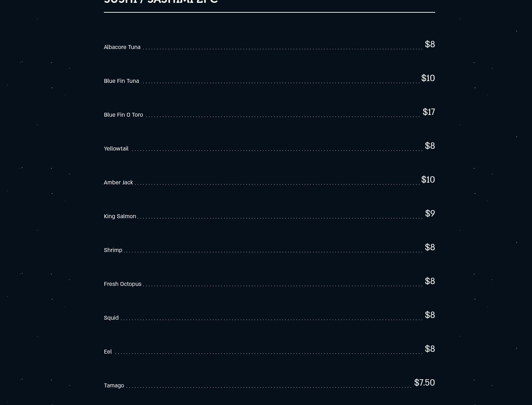Select the Yellowtail menu entry

(x=116, y=148)
